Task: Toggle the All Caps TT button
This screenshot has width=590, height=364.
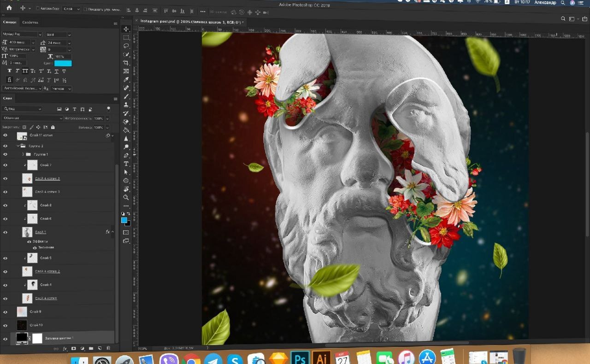Action: click(x=25, y=71)
